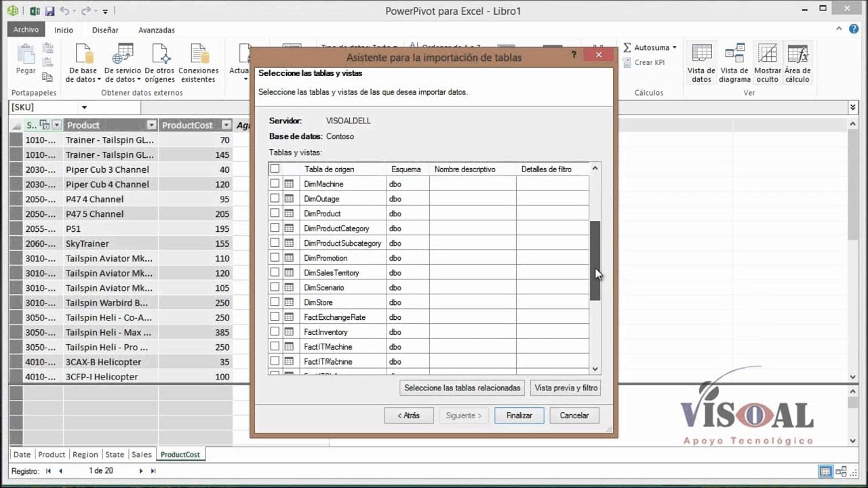
Task: Check the DimPromotion checkbox
Action: pos(275,258)
